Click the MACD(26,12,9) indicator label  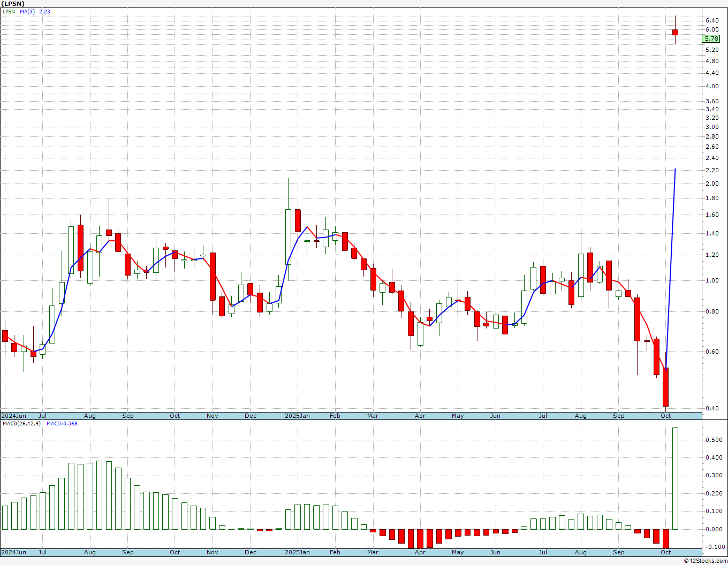[21, 424]
